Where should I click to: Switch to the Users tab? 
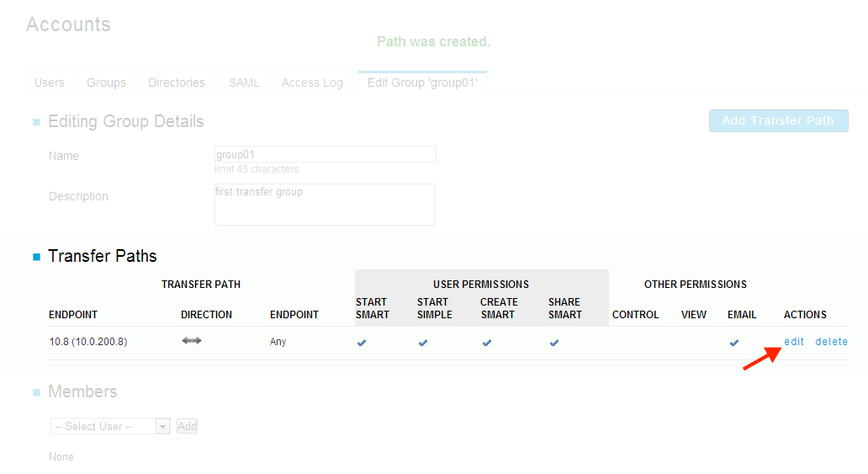(x=50, y=83)
